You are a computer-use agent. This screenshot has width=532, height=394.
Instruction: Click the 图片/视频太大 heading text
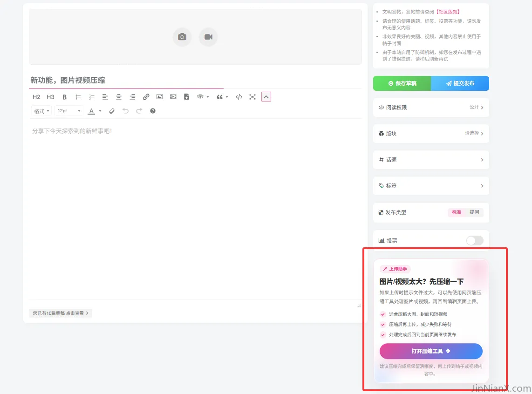(x=422, y=281)
